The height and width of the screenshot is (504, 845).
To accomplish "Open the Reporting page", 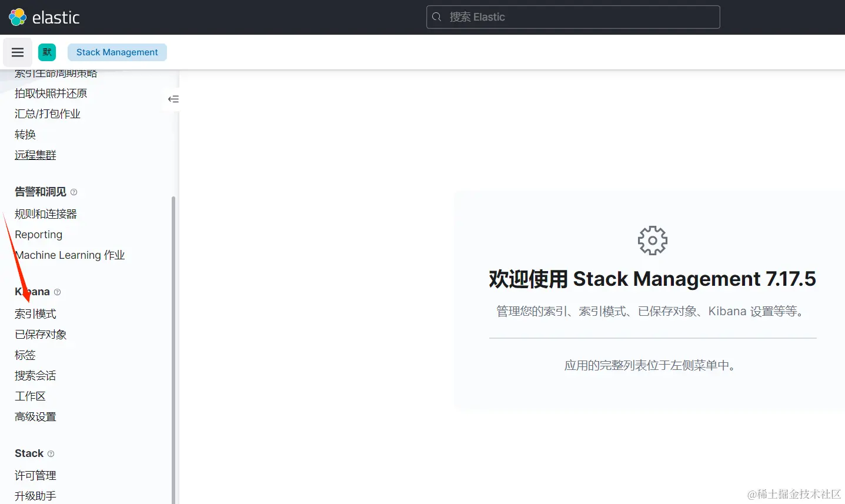I will (38, 234).
